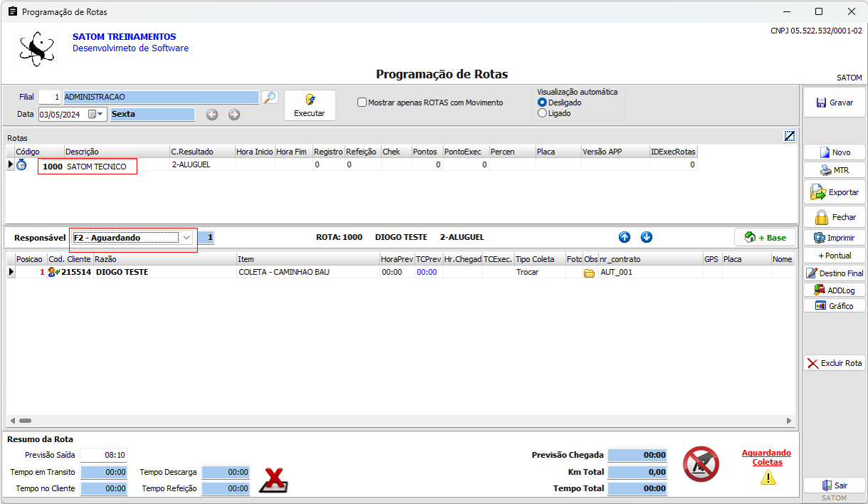This screenshot has width=868, height=504.
Task: Move route item down with blue arrow
Action: (646, 237)
